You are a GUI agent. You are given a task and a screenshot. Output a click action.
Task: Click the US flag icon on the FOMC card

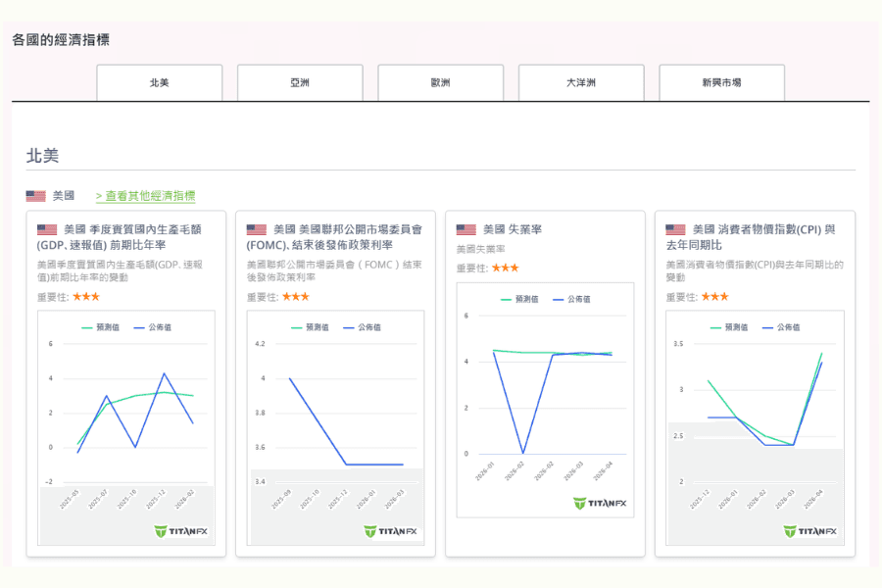point(255,229)
